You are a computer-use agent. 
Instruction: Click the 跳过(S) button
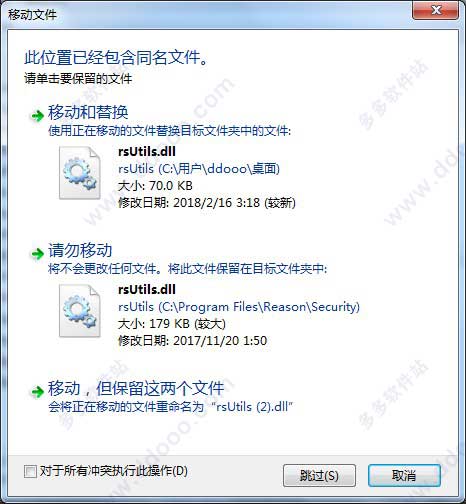(319, 475)
